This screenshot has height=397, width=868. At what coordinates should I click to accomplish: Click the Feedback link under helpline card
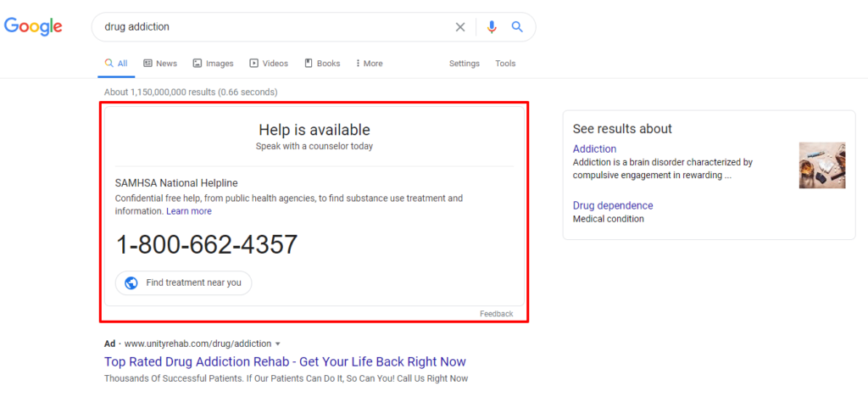pos(497,314)
